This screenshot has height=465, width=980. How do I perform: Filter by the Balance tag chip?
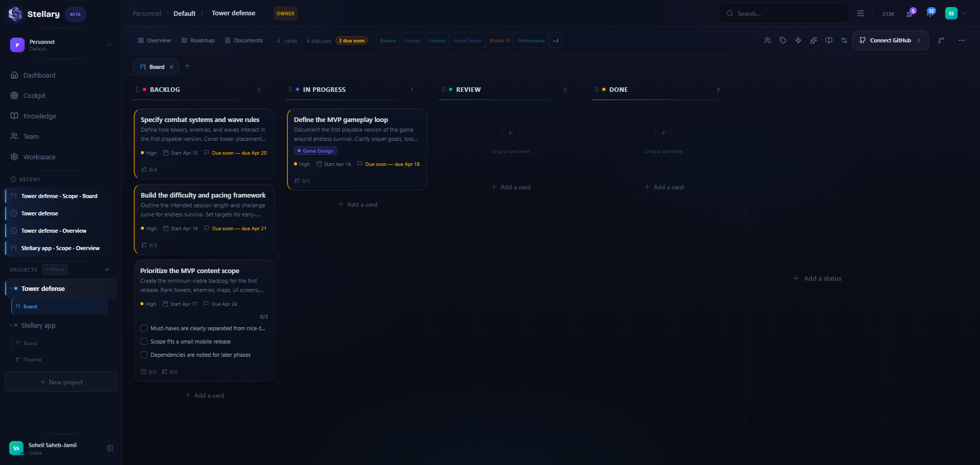(388, 41)
